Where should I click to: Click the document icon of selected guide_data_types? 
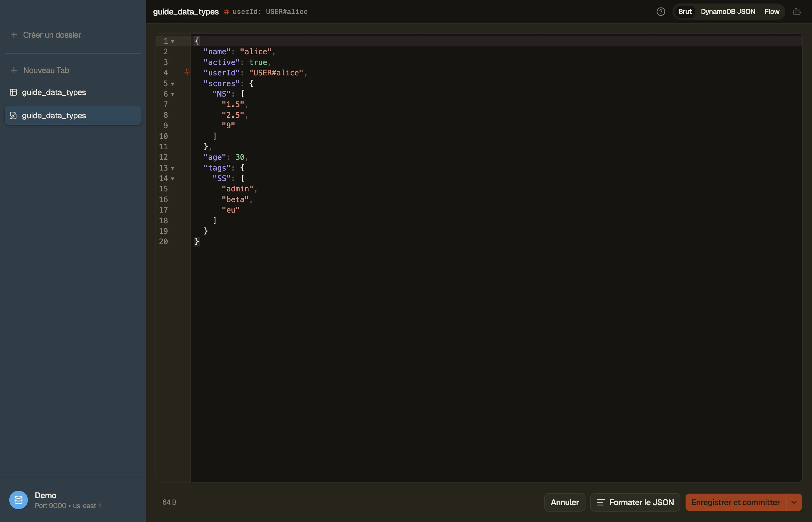click(13, 116)
